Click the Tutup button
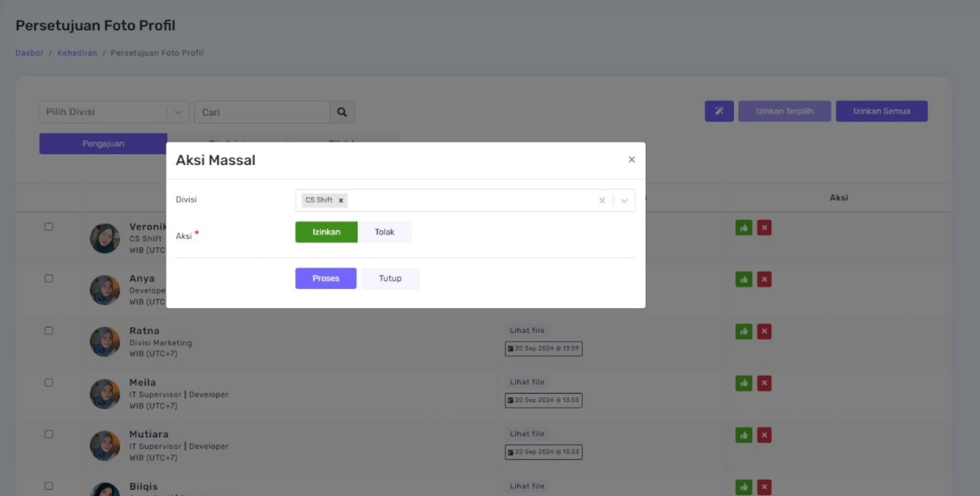This screenshot has height=496, width=980. point(390,278)
